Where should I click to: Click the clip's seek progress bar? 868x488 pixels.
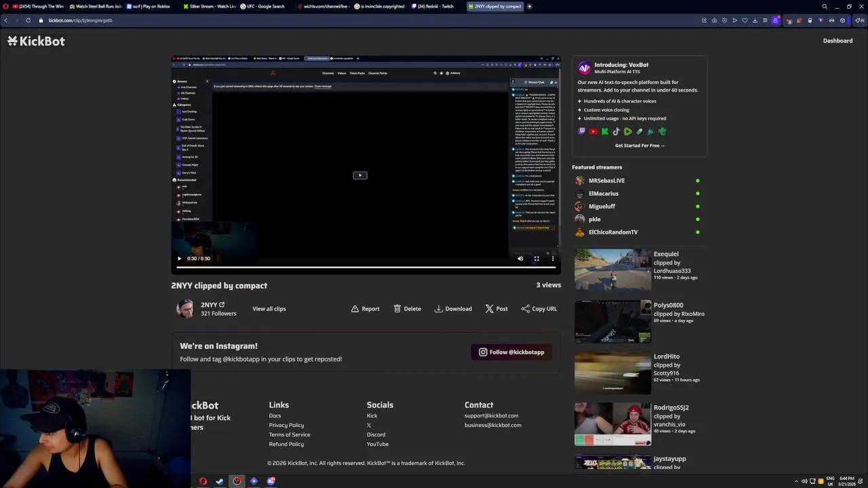coord(366,267)
